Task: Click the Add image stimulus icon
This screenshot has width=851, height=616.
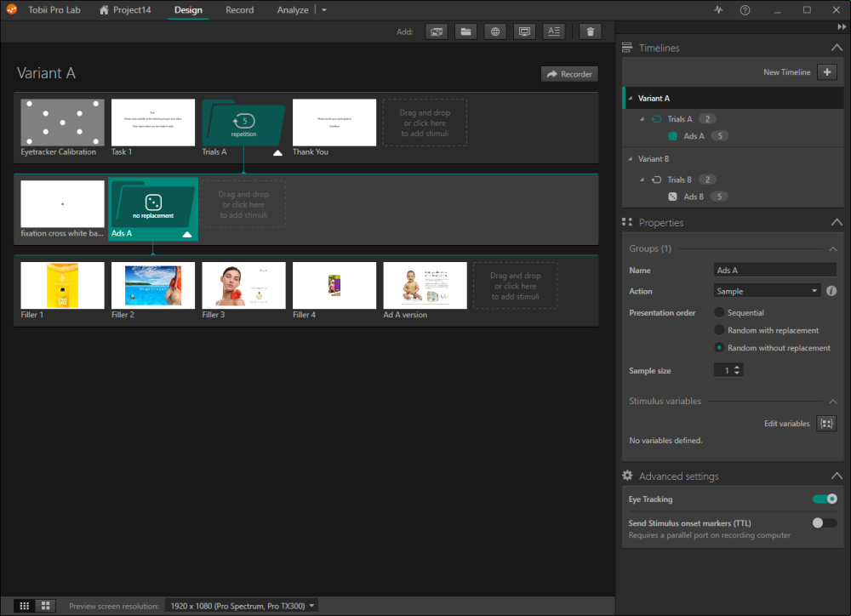Action: pyautogui.click(x=437, y=31)
